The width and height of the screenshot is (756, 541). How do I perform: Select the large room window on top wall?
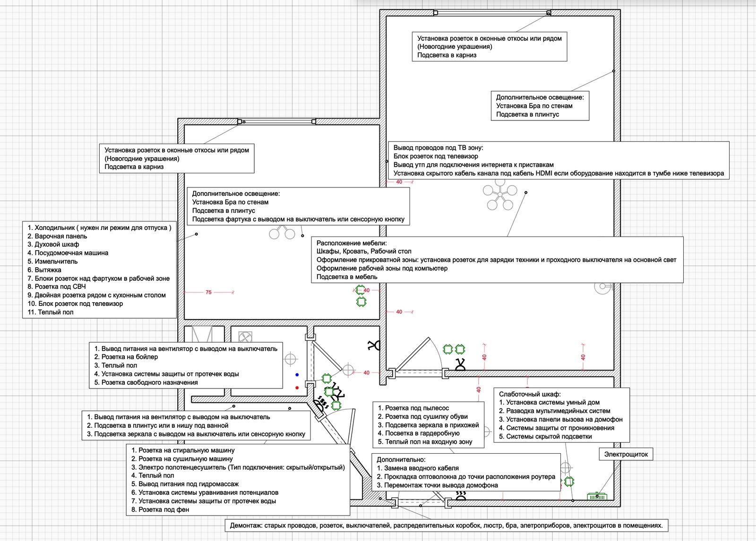pyautogui.click(x=492, y=13)
